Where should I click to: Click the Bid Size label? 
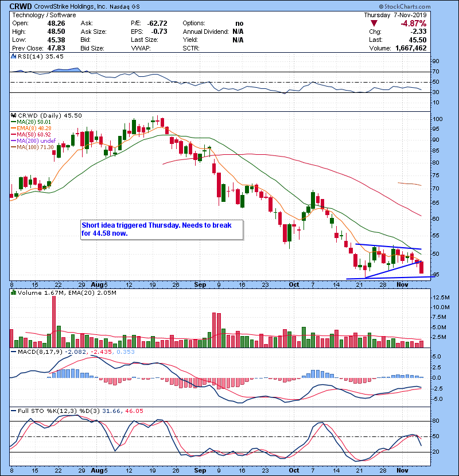tap(92, 48)
